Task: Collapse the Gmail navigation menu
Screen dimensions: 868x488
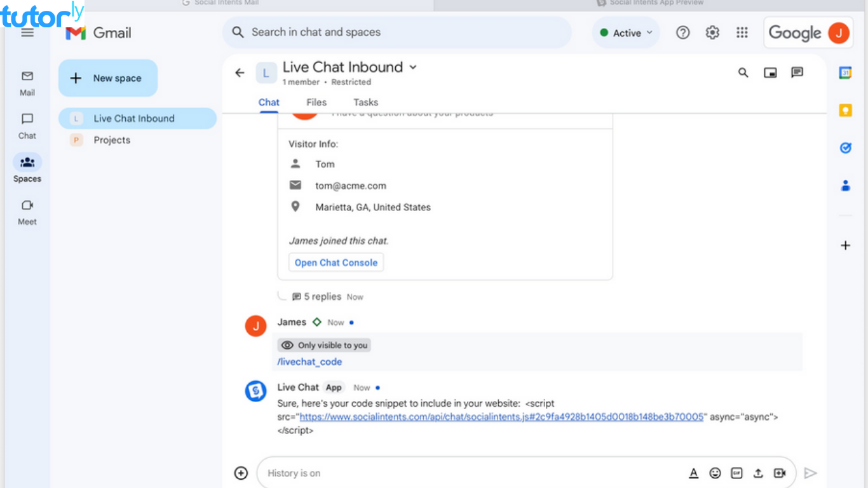Action: click(x=27, y=32)
